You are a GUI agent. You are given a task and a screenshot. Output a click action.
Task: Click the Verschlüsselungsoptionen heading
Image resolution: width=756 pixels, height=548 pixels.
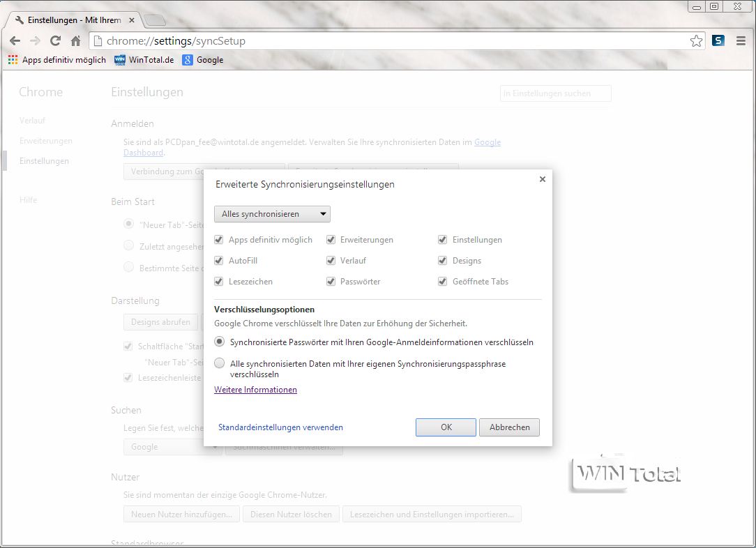click(x=264, y=310)
